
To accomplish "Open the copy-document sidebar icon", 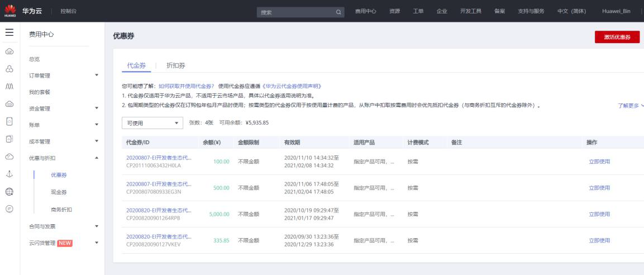I will pyautogui.click(x=9, y=139).
